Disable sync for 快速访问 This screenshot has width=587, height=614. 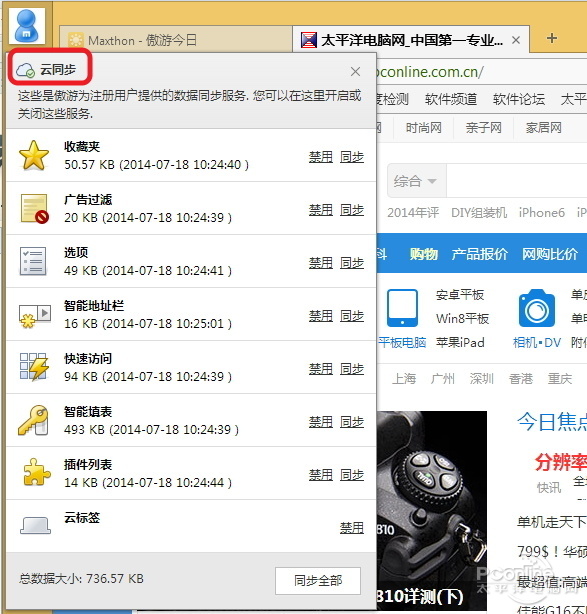(321, 369)
